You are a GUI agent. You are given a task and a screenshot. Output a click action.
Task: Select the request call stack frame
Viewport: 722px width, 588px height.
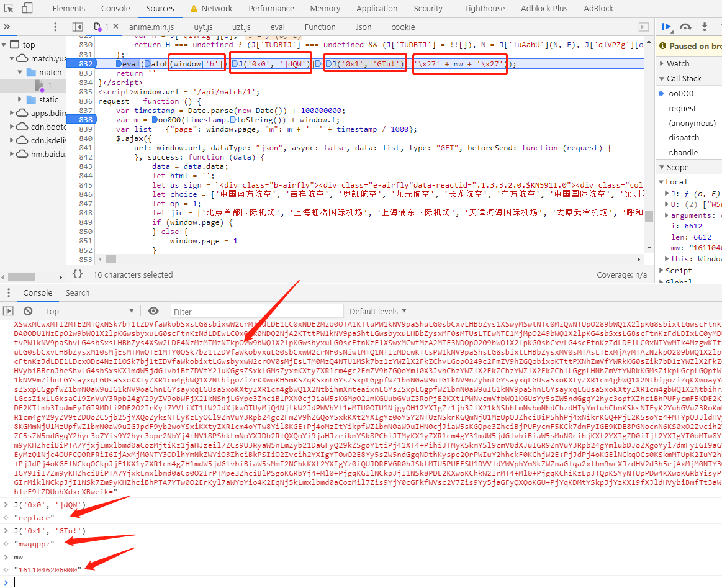682,108
